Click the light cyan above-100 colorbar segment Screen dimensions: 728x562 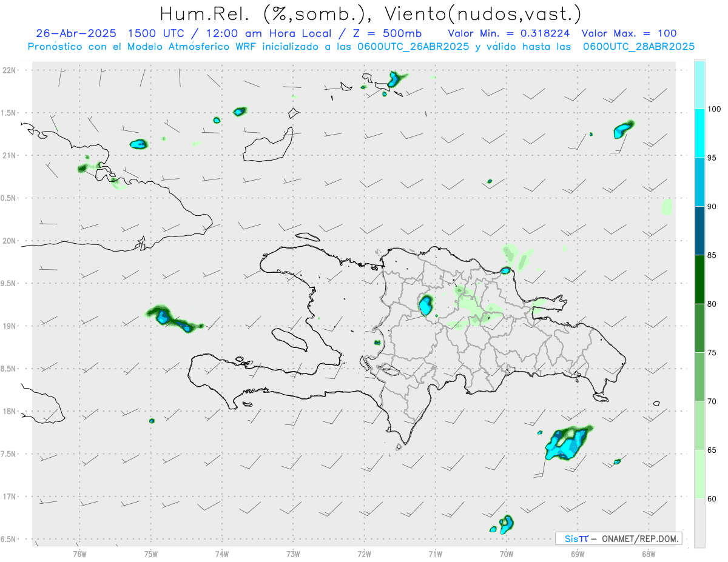click(699, 85)
